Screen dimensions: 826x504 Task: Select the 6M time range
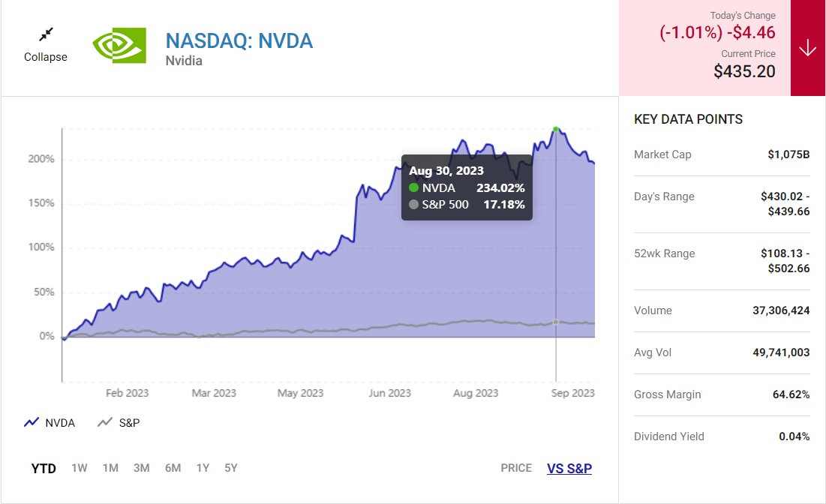tap(173, 468)
